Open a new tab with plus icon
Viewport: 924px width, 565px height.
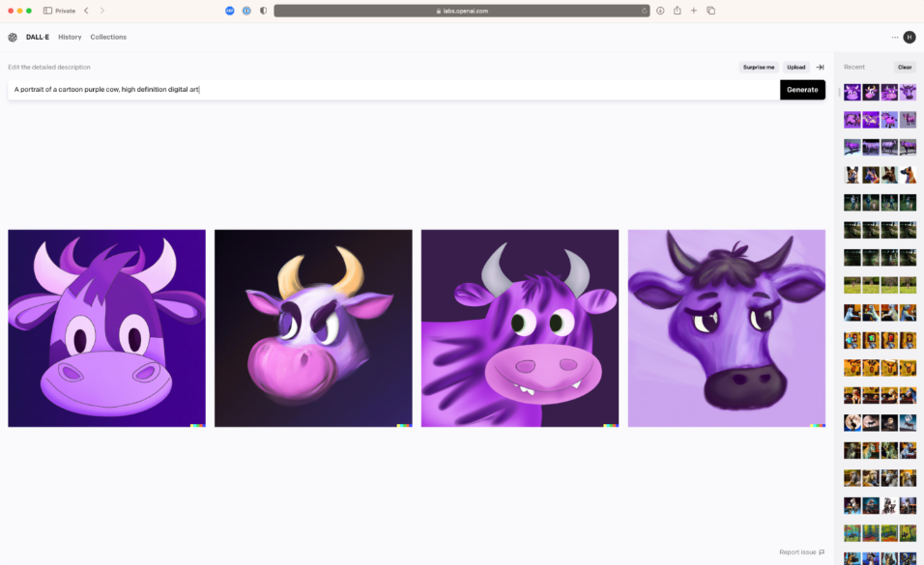(694, 11)
